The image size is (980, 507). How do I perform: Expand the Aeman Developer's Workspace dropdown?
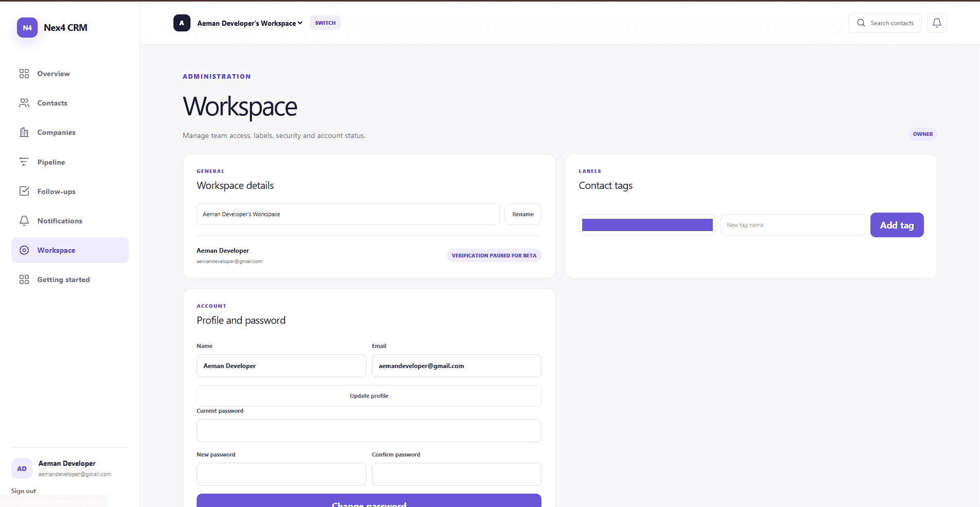tap(250, 23)
